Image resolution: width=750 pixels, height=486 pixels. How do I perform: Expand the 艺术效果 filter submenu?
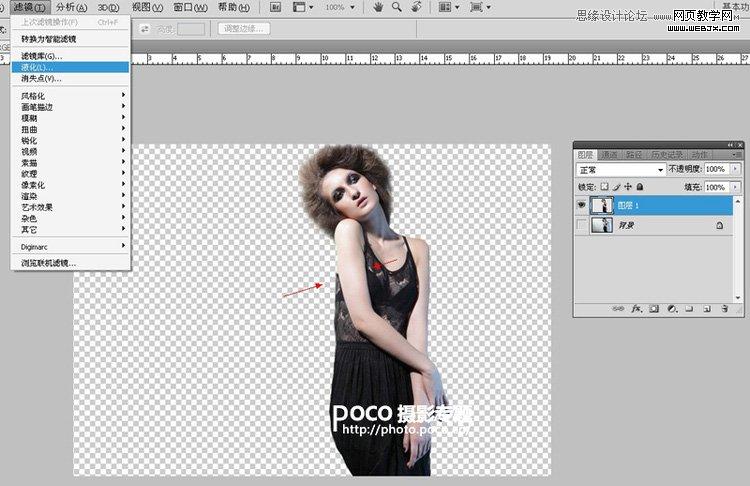[71, 208]
